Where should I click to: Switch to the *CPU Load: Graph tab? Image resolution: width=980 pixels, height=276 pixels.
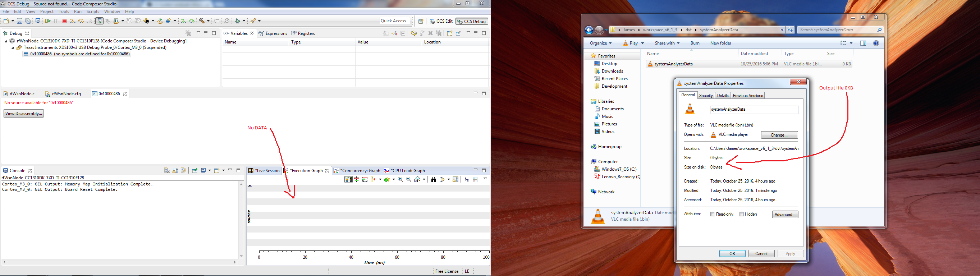point(404,171)
